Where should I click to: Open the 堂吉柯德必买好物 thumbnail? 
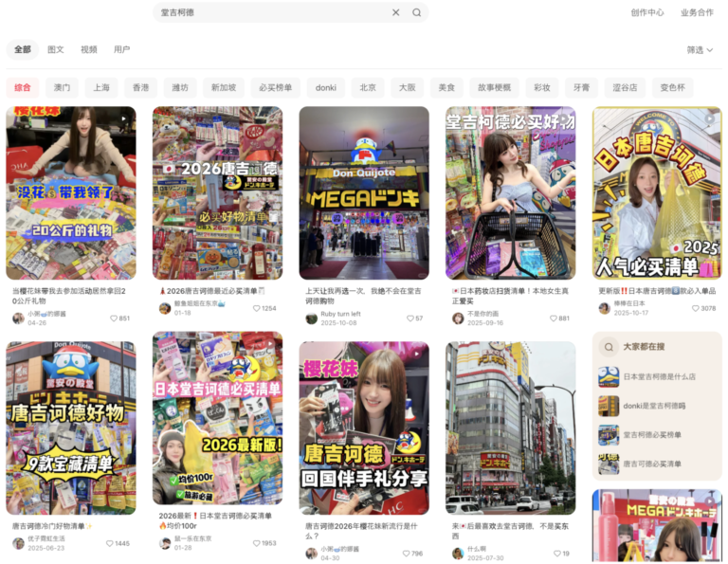pyautogui.click(x=511, y=193)
